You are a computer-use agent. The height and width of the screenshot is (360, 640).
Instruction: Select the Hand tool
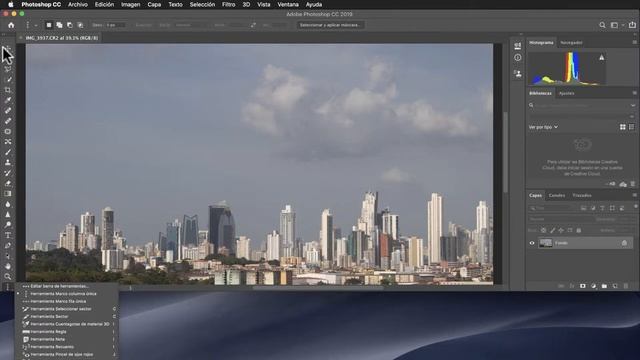tap(8, 266)
